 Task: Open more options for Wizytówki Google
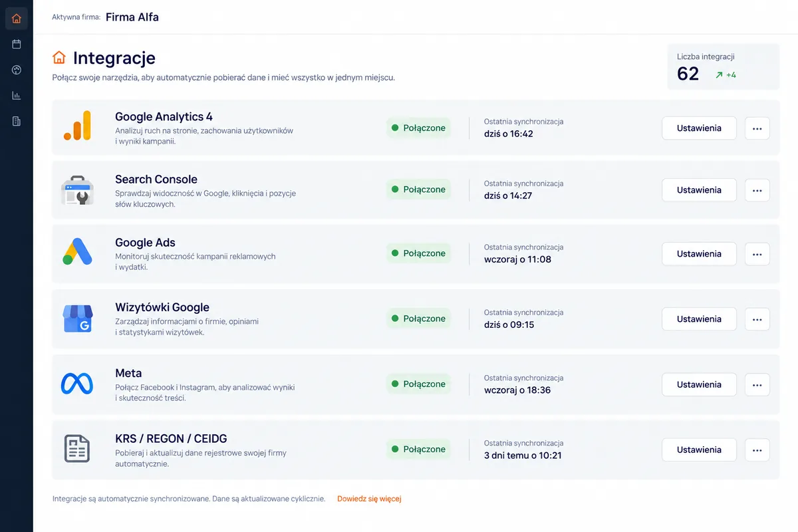pos(757,319)
